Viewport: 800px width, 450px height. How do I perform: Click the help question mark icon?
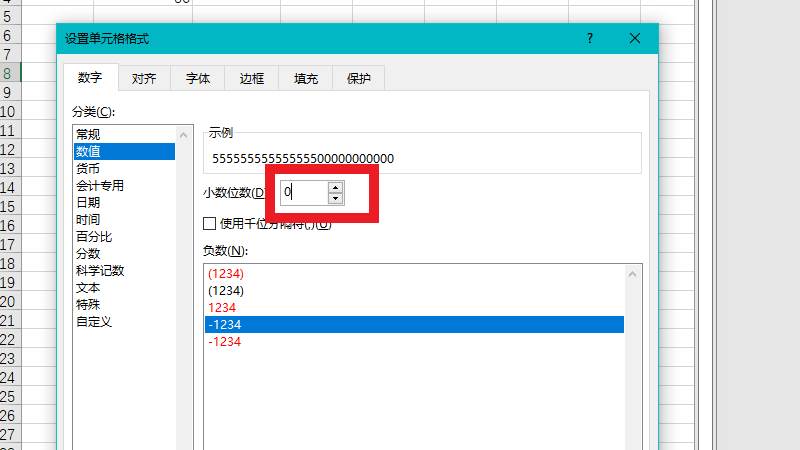(x=590, y=38)
